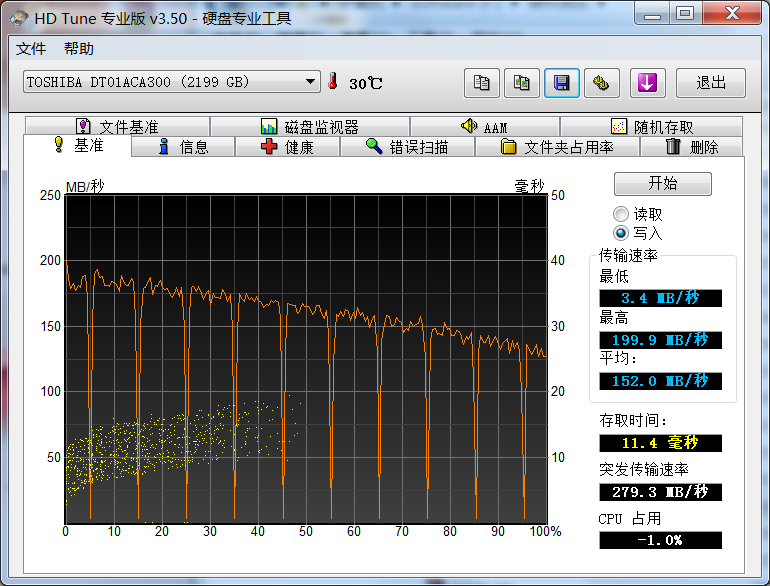Image resolution: width=770 pixels, height=586 pixels.
Task: Switch to the 文件夹占用率 tab
Action: point(557,146)
